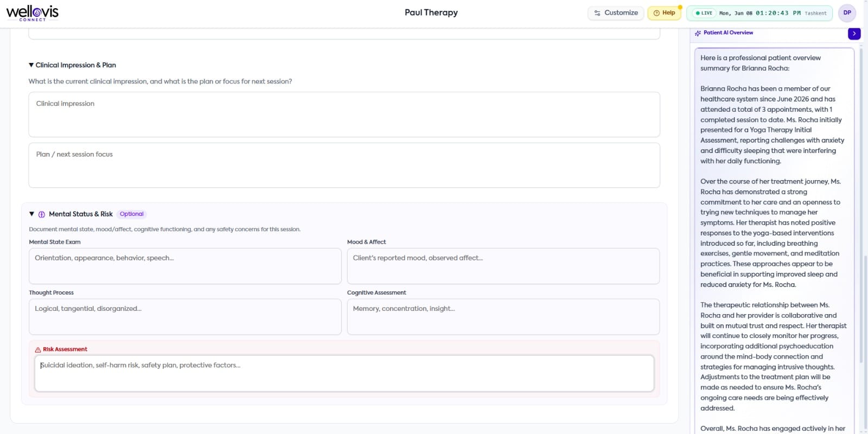Click the Tashkent timezone label
The image size is (868, 434).
[815, 13]
